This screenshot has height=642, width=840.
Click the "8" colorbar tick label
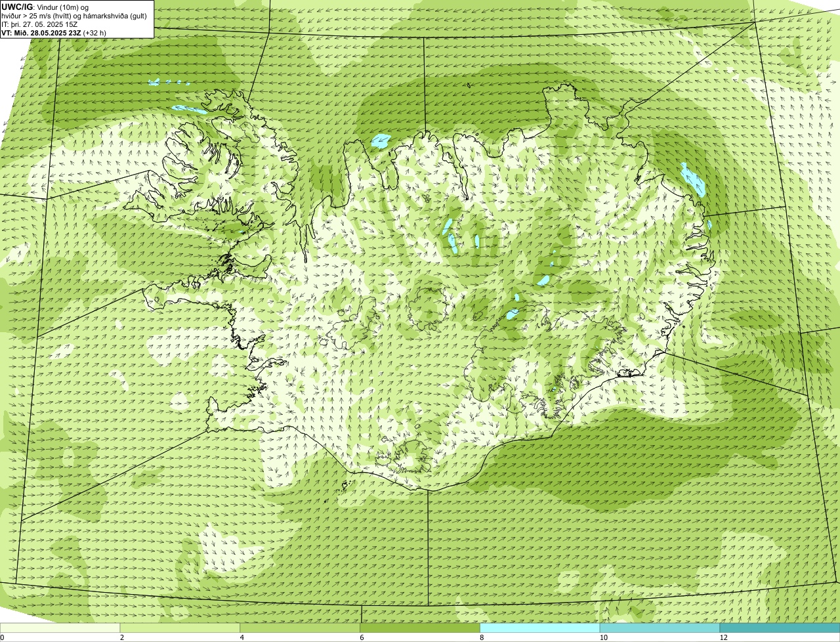(x=482, y=637)
